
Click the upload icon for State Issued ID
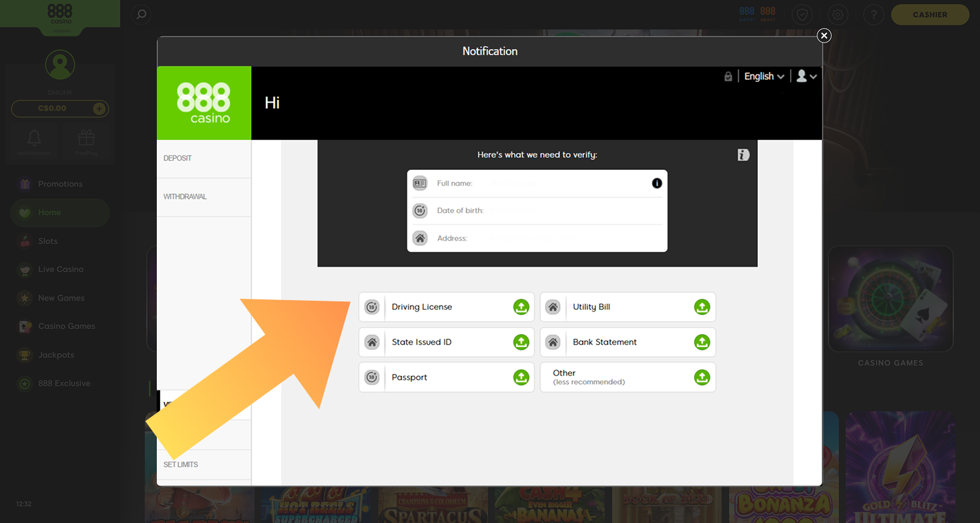pyautogui.click(x=521, y=342)
